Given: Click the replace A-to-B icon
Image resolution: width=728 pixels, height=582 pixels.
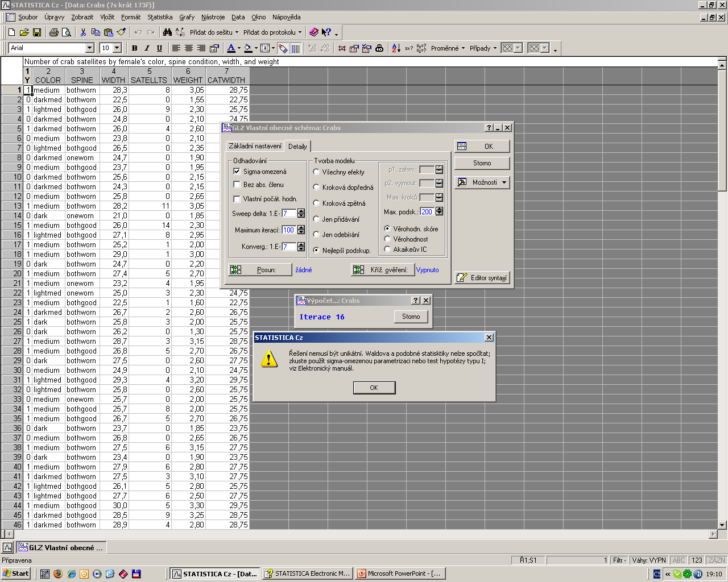Looking at the screenshot, I should [x=180, y=32].
